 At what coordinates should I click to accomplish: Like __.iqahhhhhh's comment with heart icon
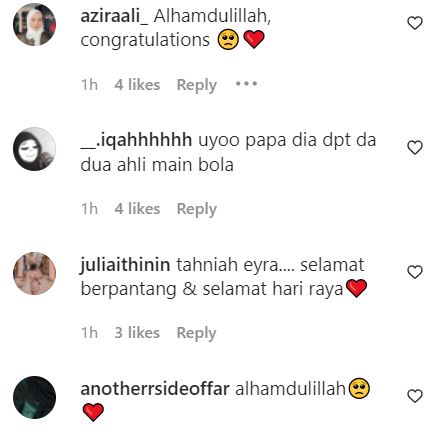415,148
